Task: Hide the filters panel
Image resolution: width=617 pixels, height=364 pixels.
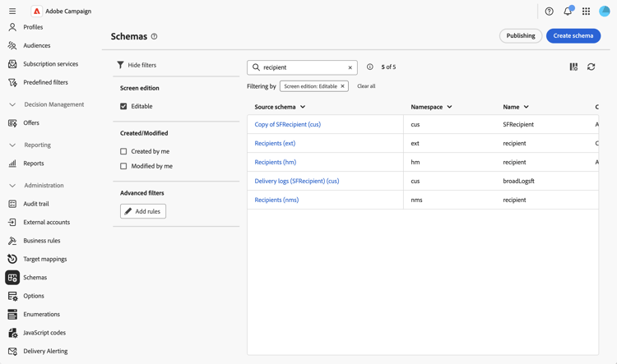Action: (x=137, y=65)
